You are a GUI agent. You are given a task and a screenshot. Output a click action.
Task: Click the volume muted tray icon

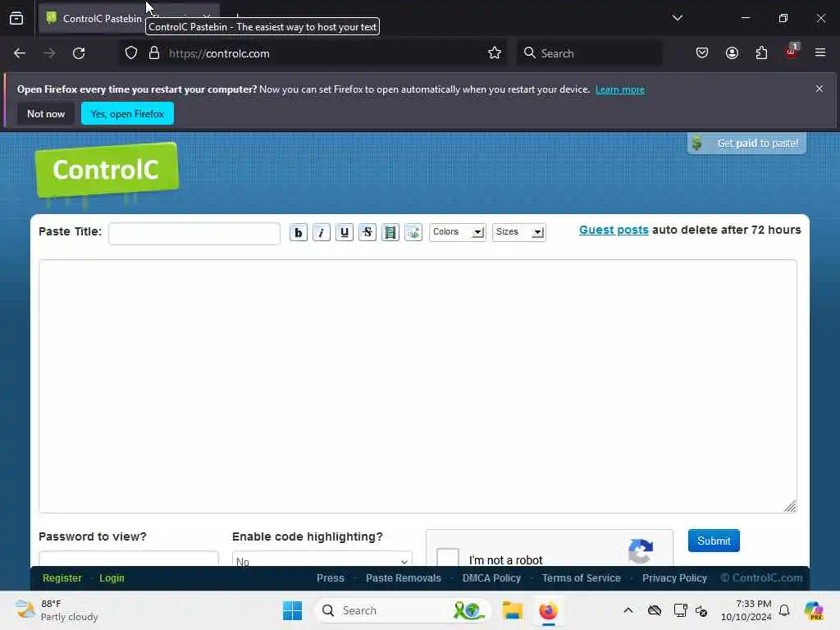point(701,610)
